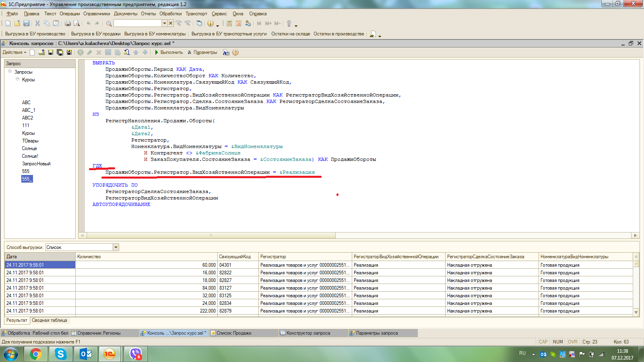
Task: Click the Cut scissors icon
Action: pos(37,23)
